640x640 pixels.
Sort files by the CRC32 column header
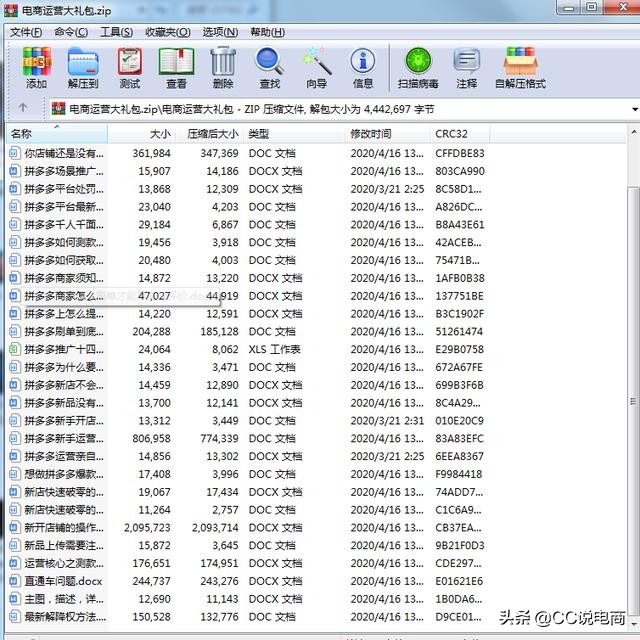(x=460, y=133)
